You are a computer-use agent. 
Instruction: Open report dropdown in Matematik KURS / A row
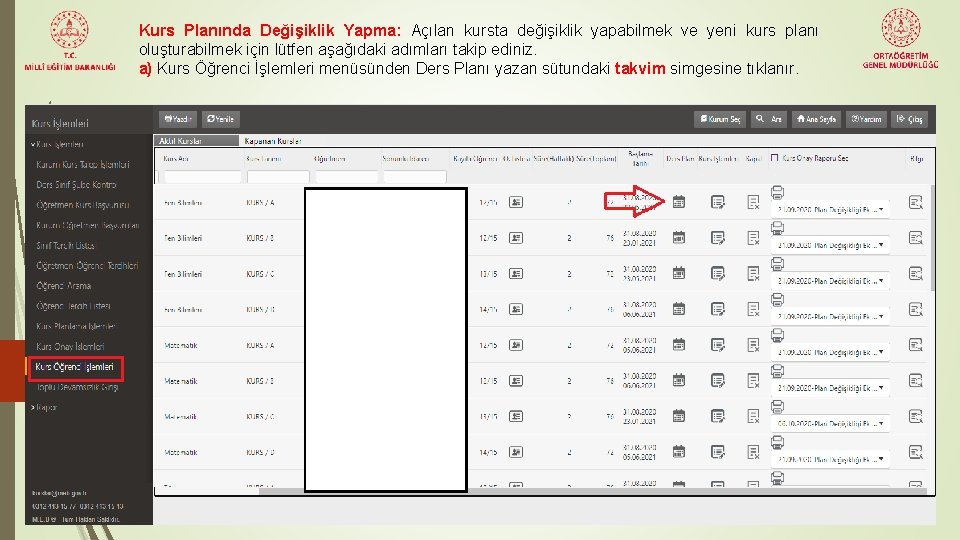pos(830,352)
